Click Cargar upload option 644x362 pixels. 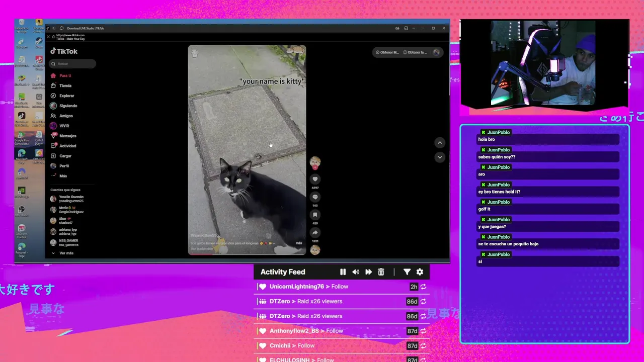point(61,156)
